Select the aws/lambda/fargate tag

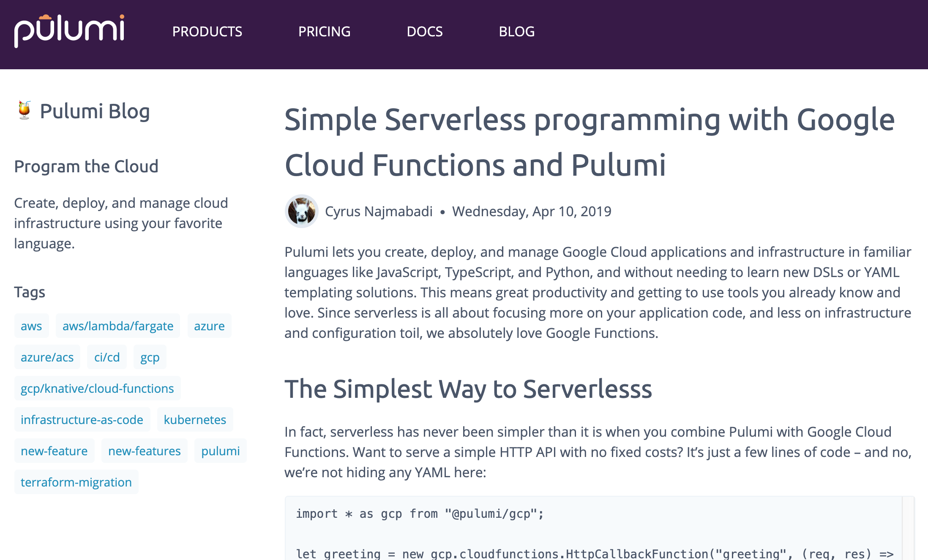pos(118,326)
